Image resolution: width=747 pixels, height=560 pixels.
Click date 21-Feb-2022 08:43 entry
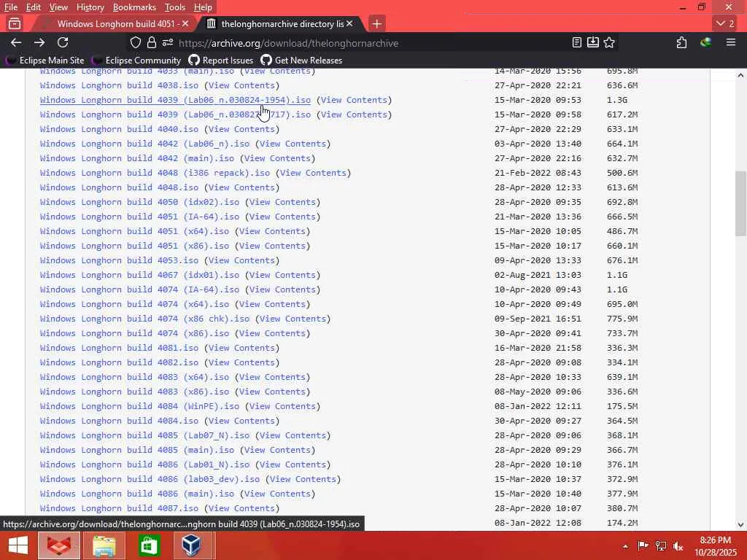(538, 173)
